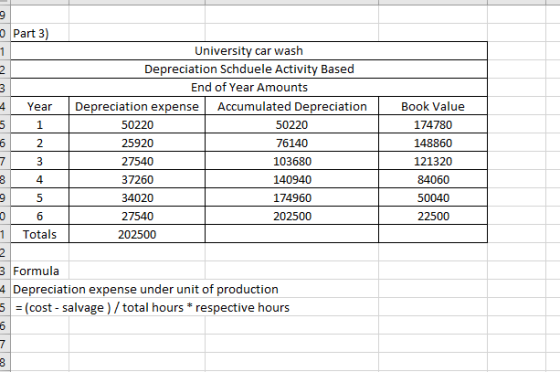Select the Year column cell showing 5
Screen dimensions: 560x372
tap(40, 197)
